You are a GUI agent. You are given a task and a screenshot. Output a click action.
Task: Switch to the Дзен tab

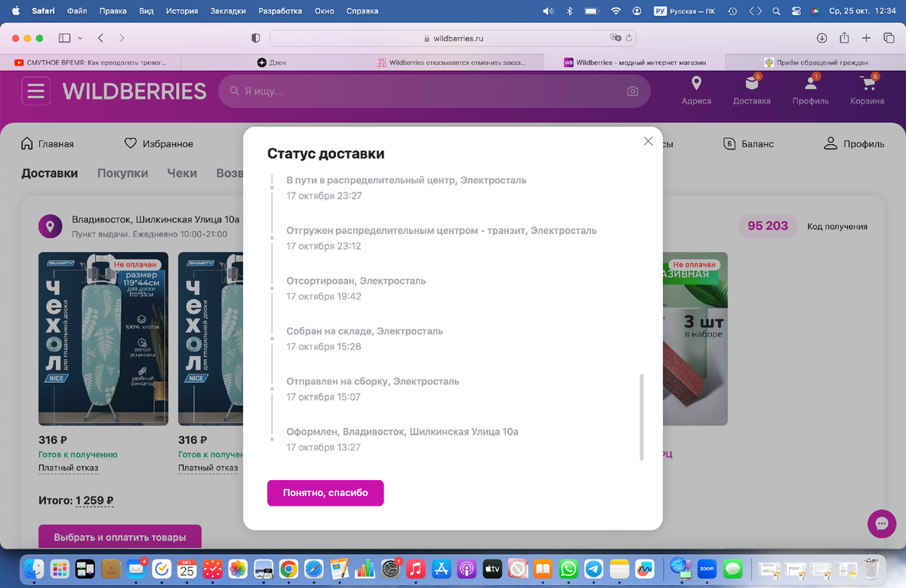(x=272, y=62)
